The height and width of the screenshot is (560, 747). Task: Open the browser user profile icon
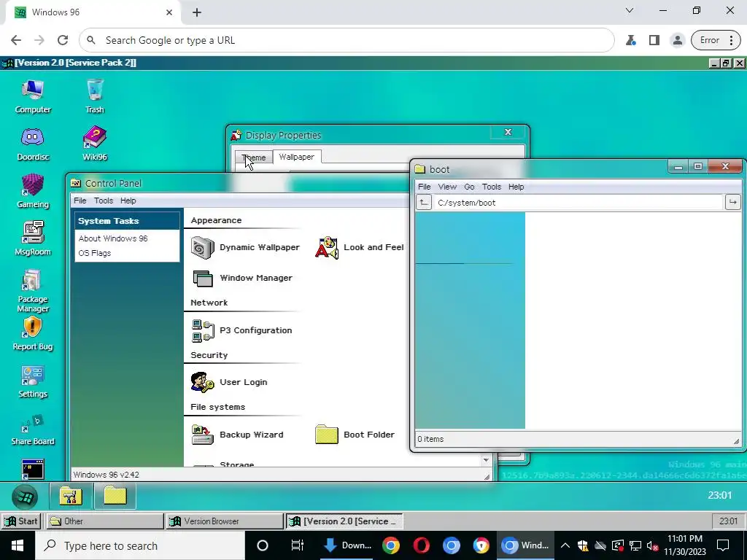677,41
